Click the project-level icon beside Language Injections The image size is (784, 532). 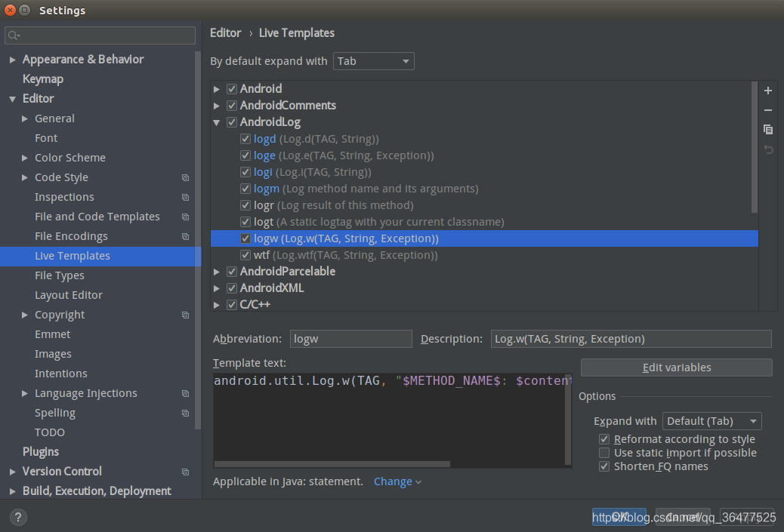[186, 394]
